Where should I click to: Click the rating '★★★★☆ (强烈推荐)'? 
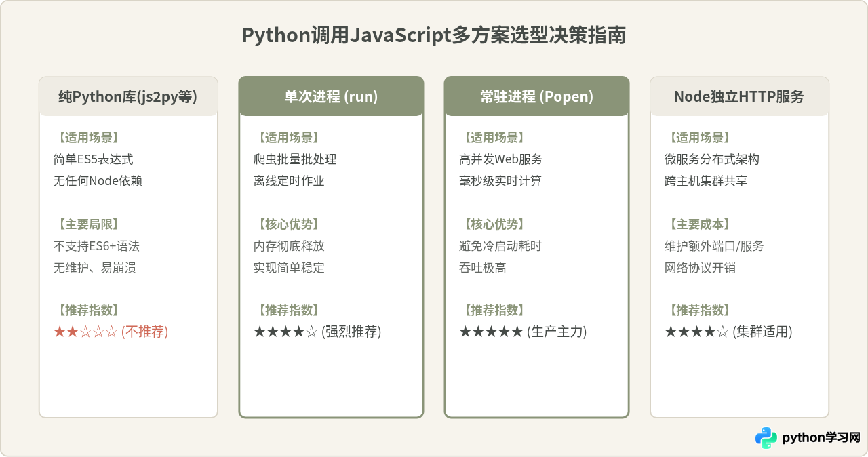[317, 332]
